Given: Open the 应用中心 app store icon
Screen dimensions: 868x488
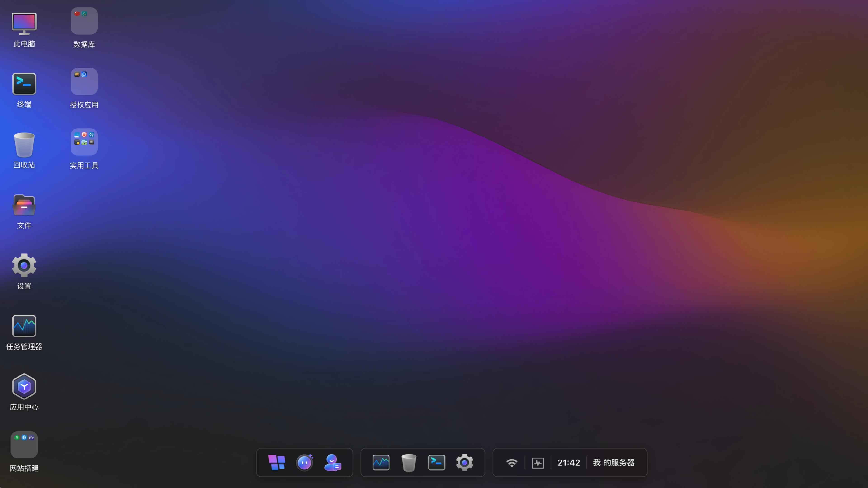Looking at the screenshot, I should coord(24,386).
